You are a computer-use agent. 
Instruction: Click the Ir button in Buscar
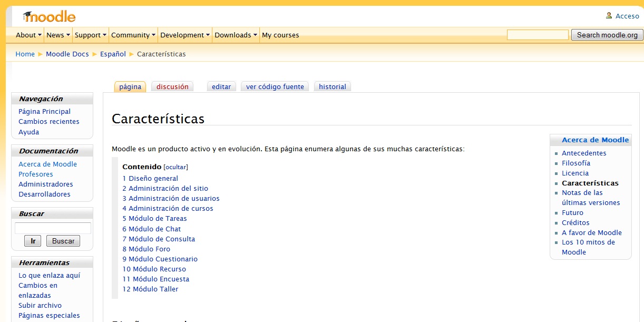33,241
